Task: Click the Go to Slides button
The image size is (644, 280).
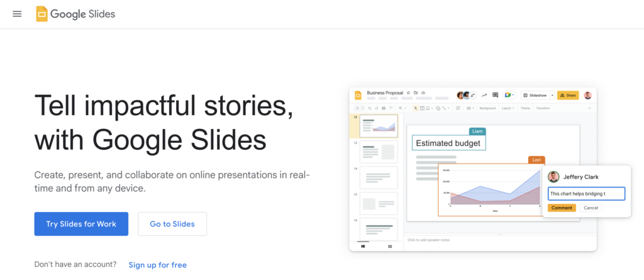Action: (x=172, y=224)
